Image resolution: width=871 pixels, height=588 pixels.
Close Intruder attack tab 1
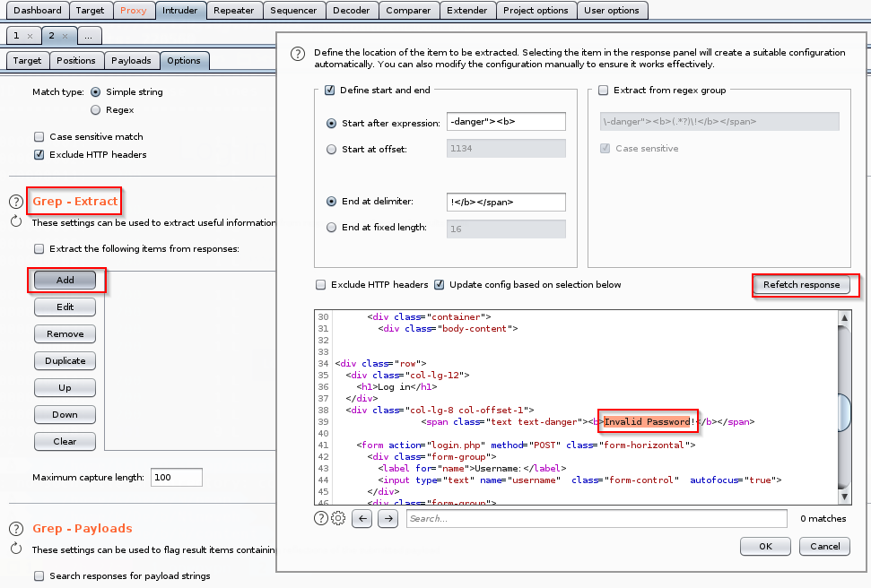pos(30,36)
